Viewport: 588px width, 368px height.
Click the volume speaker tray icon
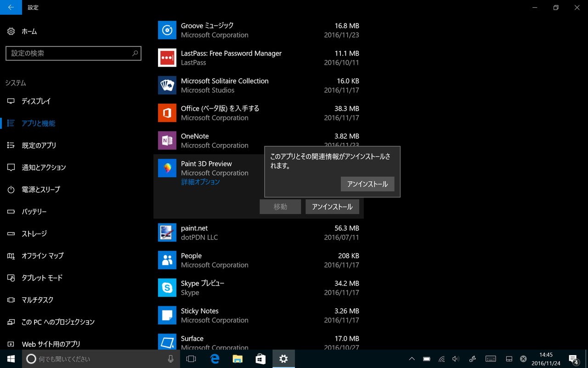pos(456,359)
